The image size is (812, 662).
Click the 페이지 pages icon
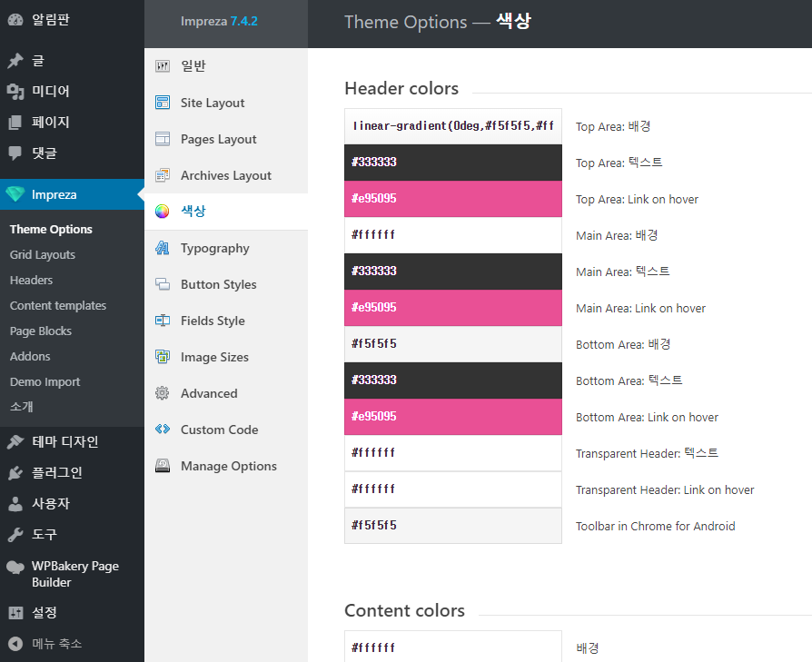click(15, 123)
